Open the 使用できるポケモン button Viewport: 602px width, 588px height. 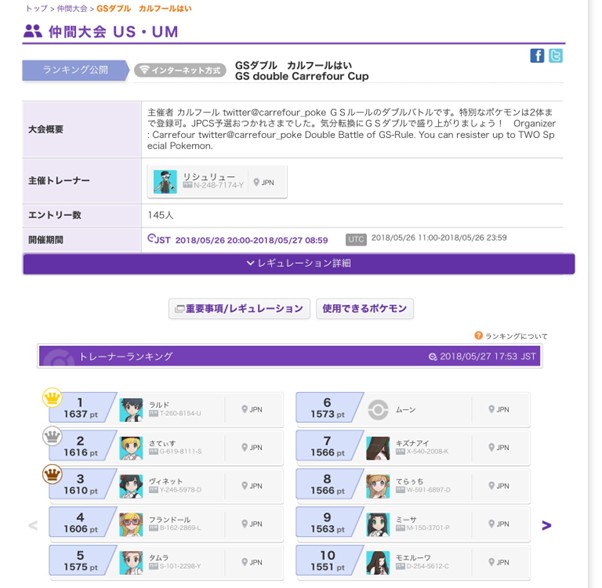(365, 309)
